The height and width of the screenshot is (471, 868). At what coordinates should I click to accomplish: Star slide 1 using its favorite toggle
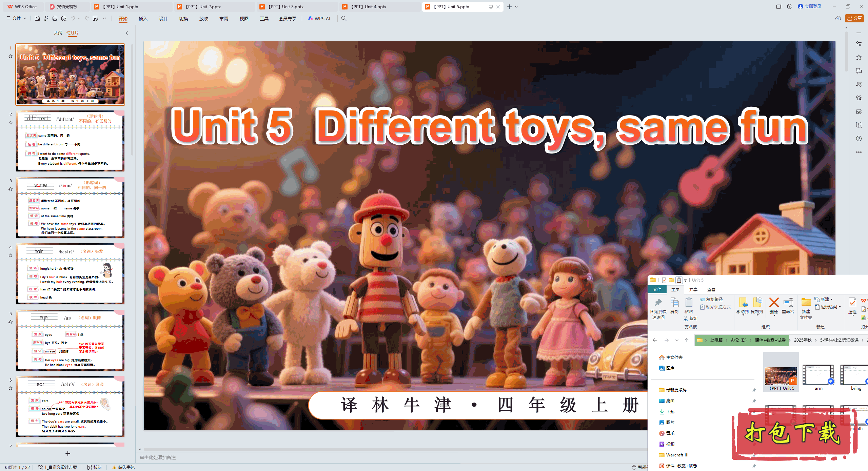tap(11, 56)
